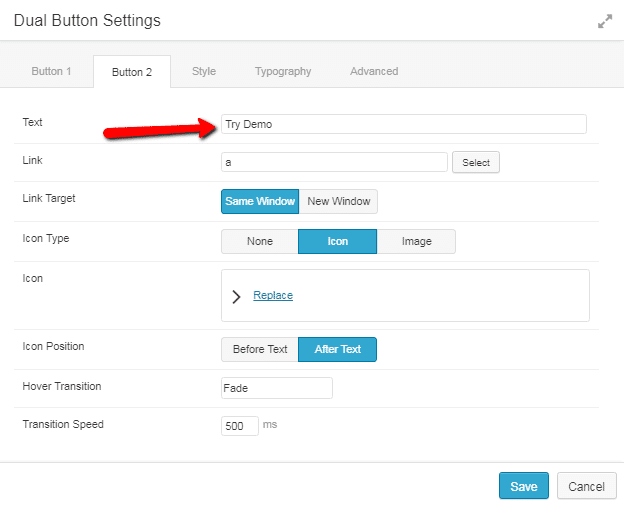
Task: Cancel the settings dialog
Action: [586, 486]
